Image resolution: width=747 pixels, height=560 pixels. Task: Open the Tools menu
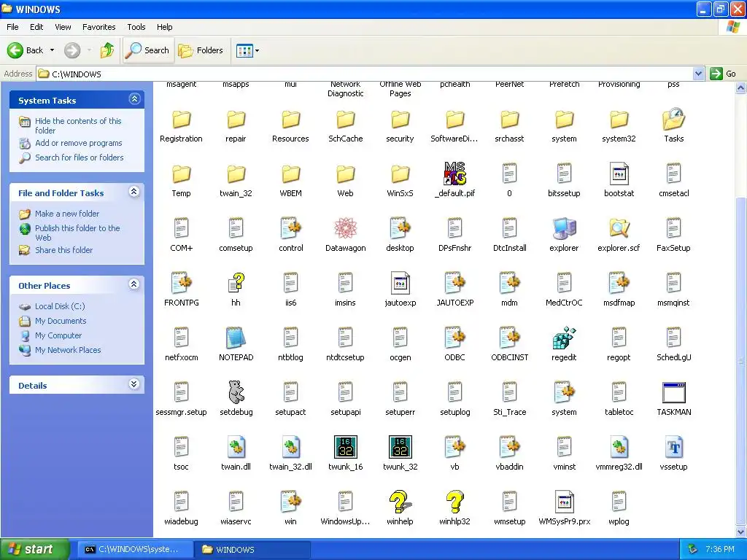(136, 27)
